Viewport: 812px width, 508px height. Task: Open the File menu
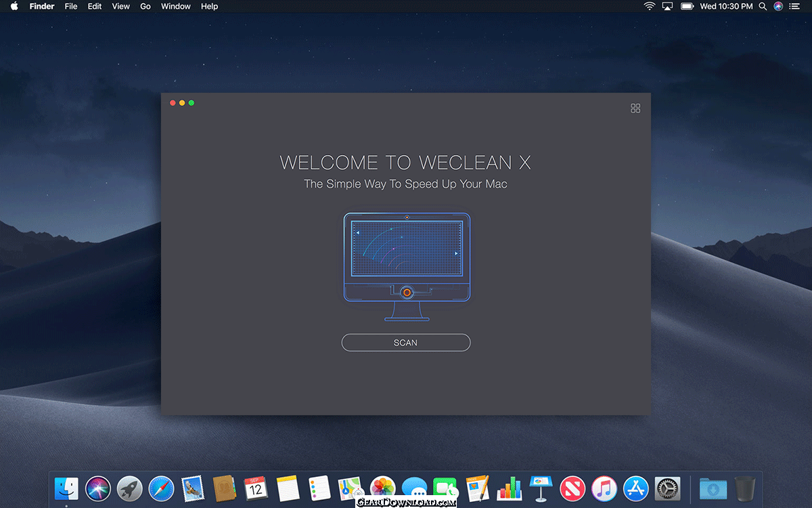pos(71,6)
